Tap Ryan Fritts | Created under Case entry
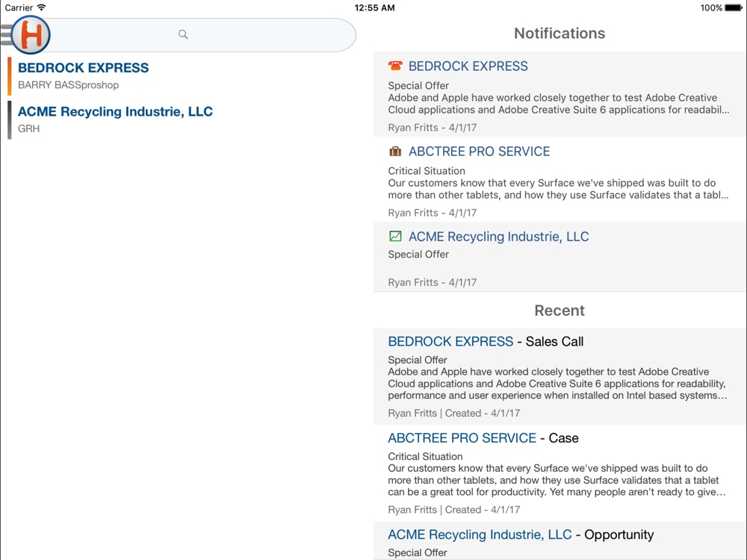 (x=453, y=510)
